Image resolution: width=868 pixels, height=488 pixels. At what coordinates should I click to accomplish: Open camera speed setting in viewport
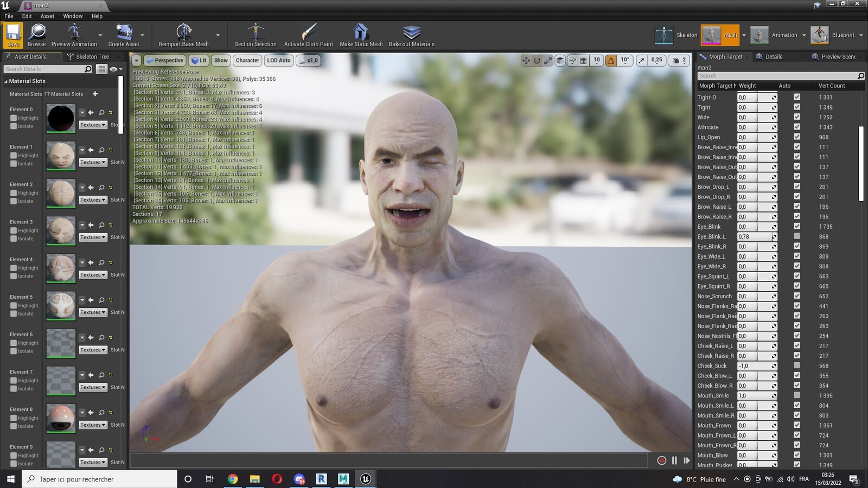680,60
